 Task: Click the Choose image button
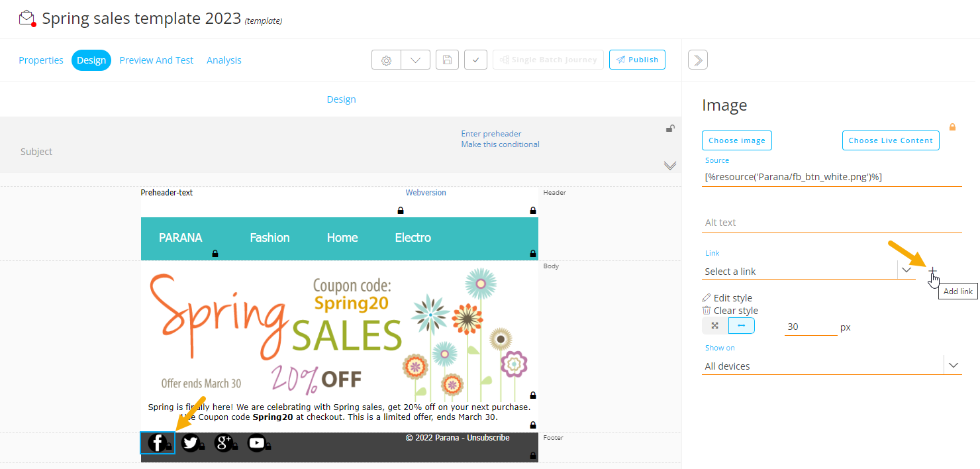(x=737, y=140)
